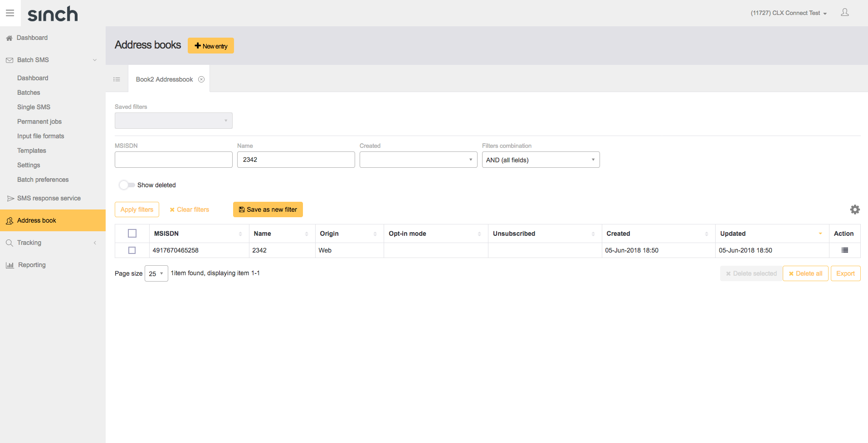This screenshot has height=443, width=868.
Task: Click the row action list icon
Action: tap(844, 250)
